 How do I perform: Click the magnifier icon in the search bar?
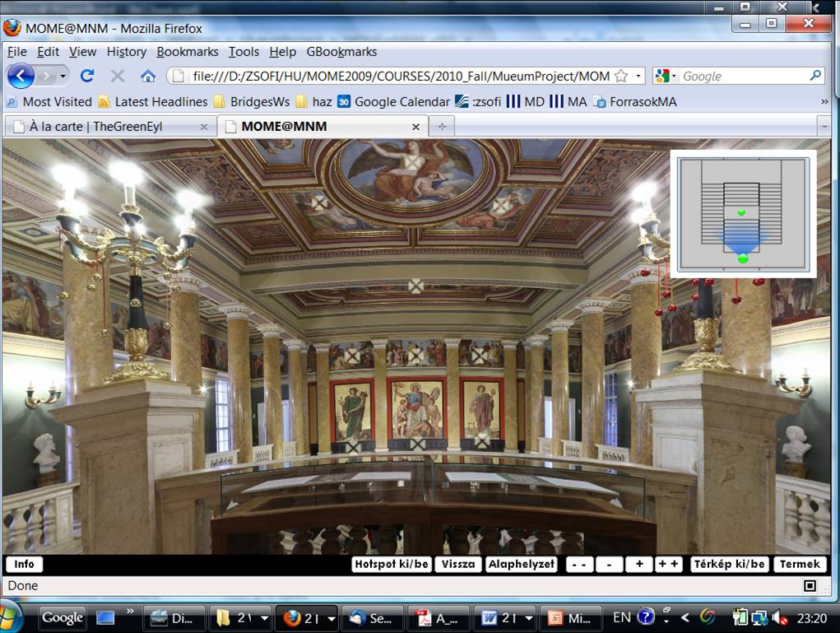point(815,76)
